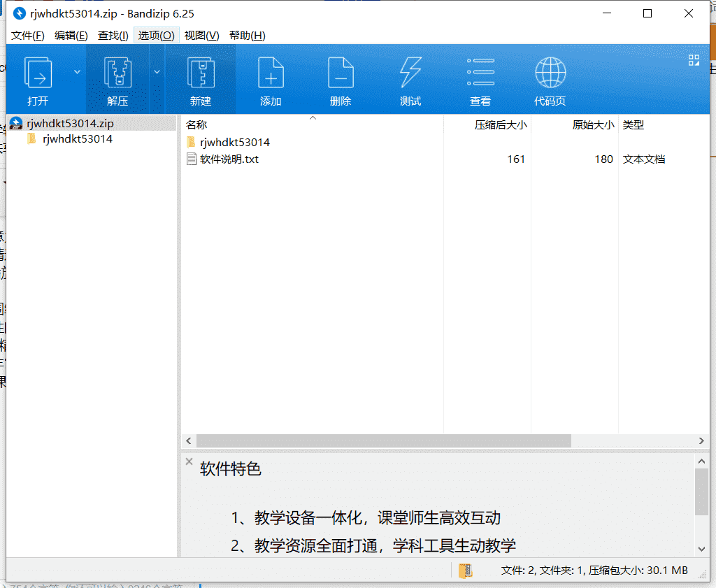Screen dimensions: 716x588
Task: Click the folder icon in tree pane
Action: [x=31, y=138]
